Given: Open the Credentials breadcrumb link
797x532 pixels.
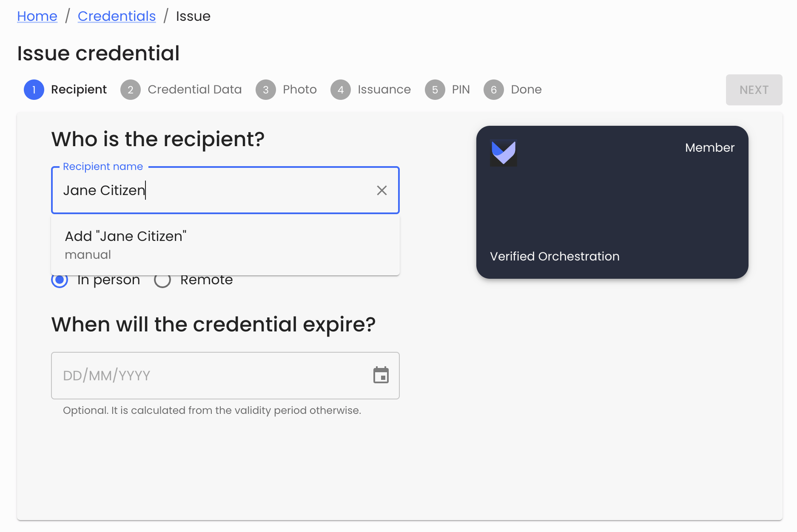Looking at the screenshot, I should click(117, 16).
